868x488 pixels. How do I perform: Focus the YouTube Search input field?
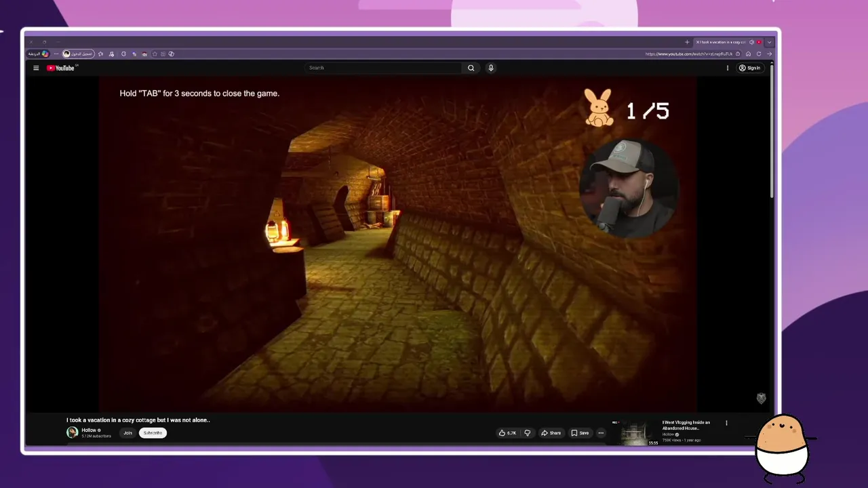click(x=384, y=68)
